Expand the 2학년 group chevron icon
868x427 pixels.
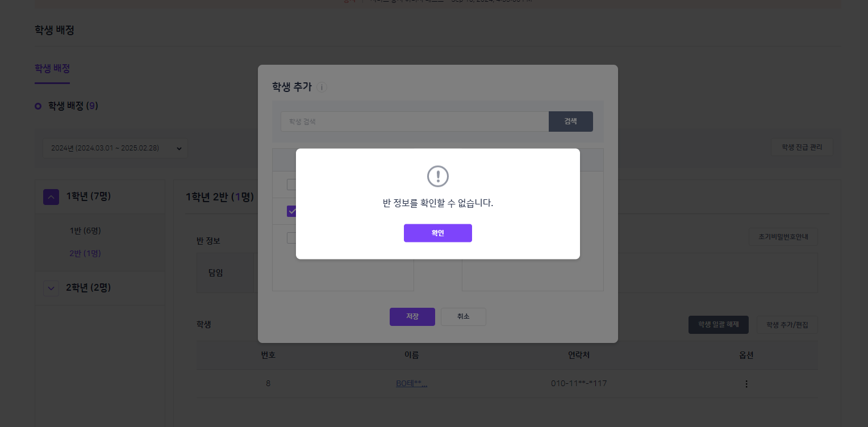(x=51, y=288)
